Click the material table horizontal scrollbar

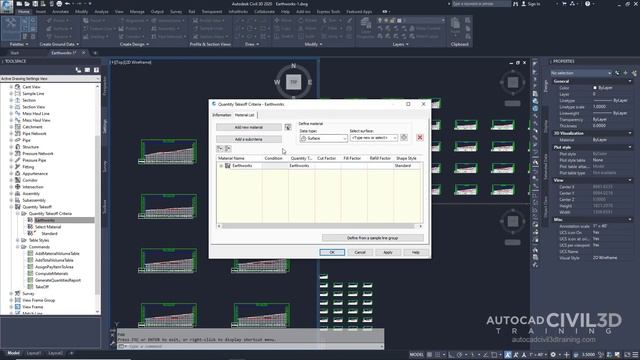(x=319, y=226)
